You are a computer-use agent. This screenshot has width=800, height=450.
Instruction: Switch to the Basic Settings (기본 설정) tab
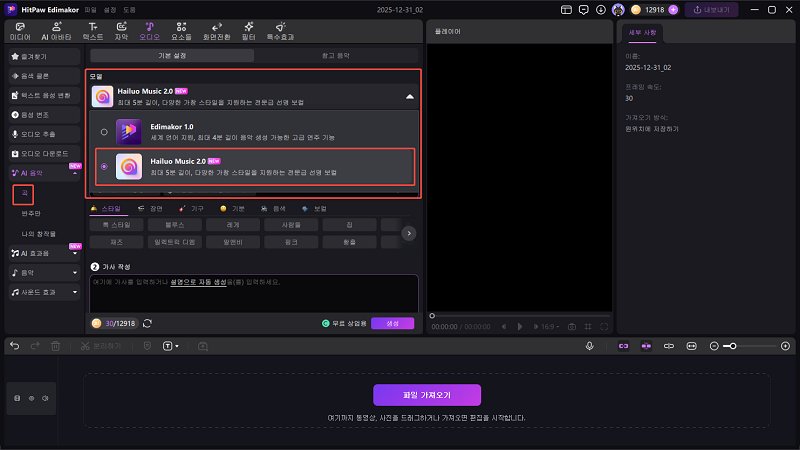click(172, 55)
